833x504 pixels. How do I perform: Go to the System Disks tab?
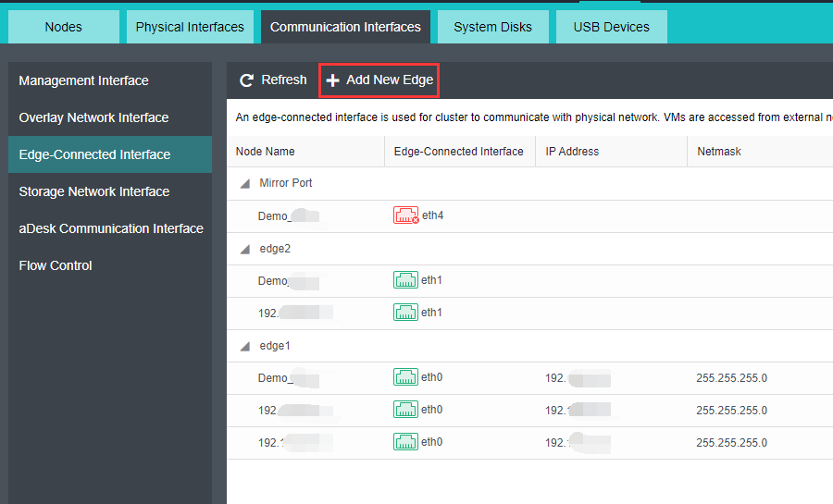pyautogui.click(x=492, y=27)
